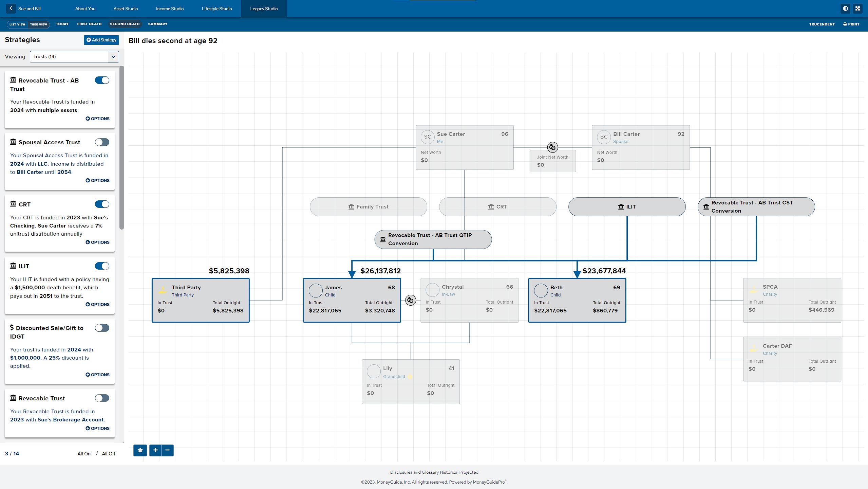Click the dollar icon on Discounted Sale/Gift card
868x489 pixels.
point(12,327)
